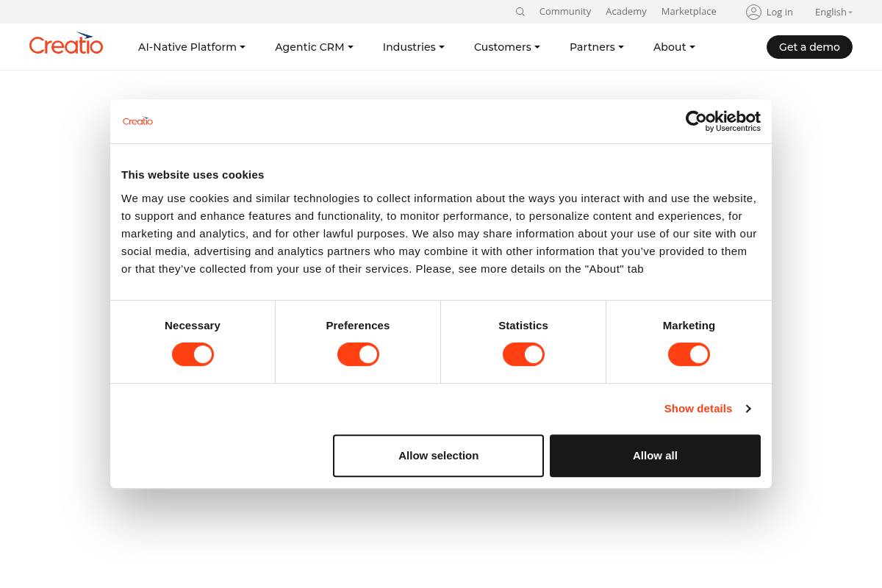Toggle the Marketing cookies switch
882x588 pixels.
click(x=689, y=354)
